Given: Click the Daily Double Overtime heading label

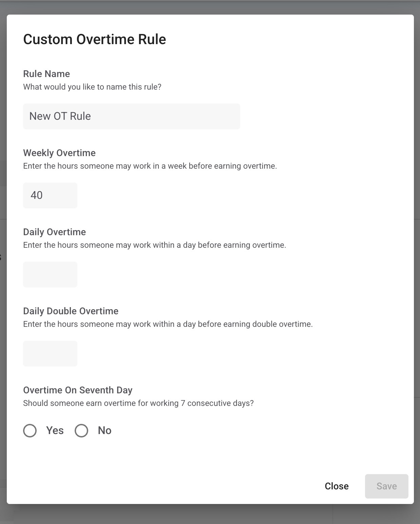Looking at the screenshot, I should [71, 311].
